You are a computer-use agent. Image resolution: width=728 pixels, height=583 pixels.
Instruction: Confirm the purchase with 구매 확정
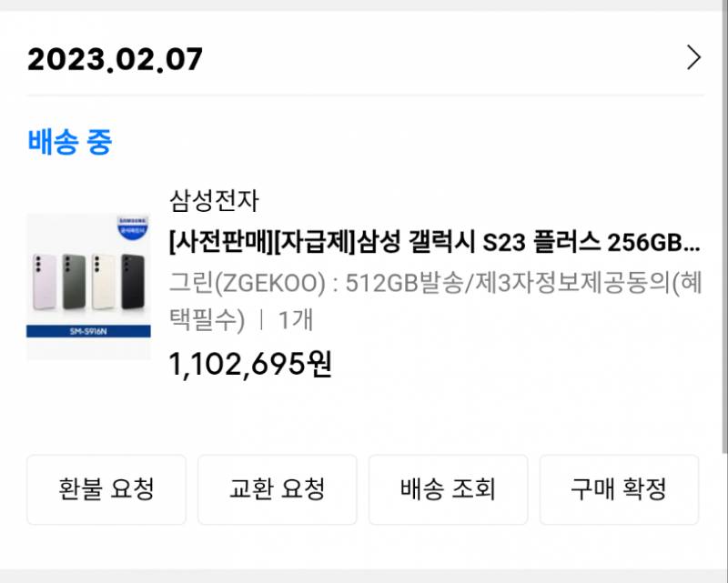pyautogui.click(x=619, y=489)
